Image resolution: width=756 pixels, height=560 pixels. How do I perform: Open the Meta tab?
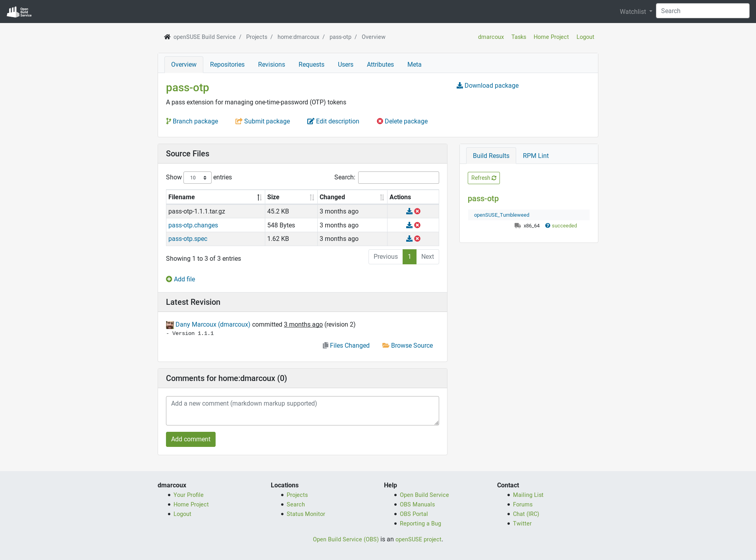pos(414,65)
